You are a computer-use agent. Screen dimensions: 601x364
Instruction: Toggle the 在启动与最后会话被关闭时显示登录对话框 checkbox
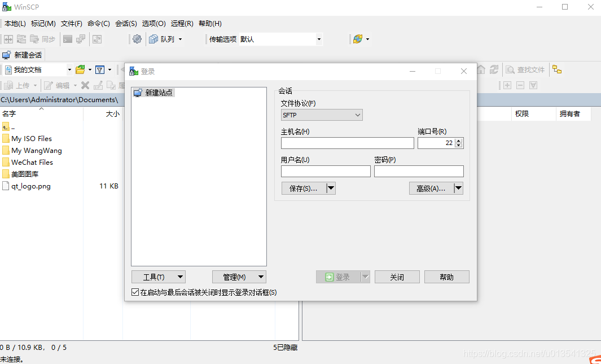[x=135, y=292]
